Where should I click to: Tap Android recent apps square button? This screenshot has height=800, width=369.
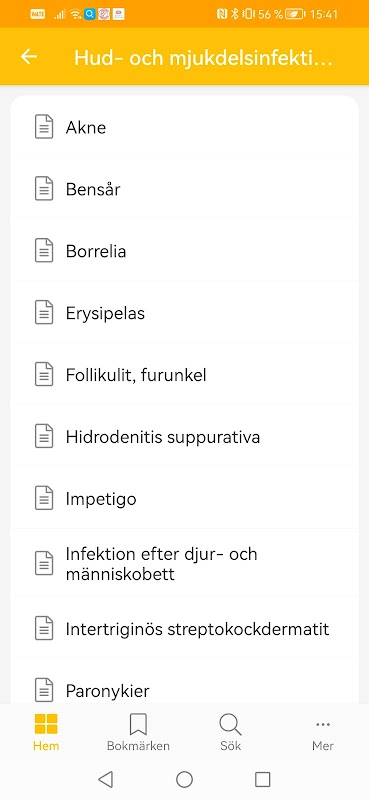tap(262, 779)
